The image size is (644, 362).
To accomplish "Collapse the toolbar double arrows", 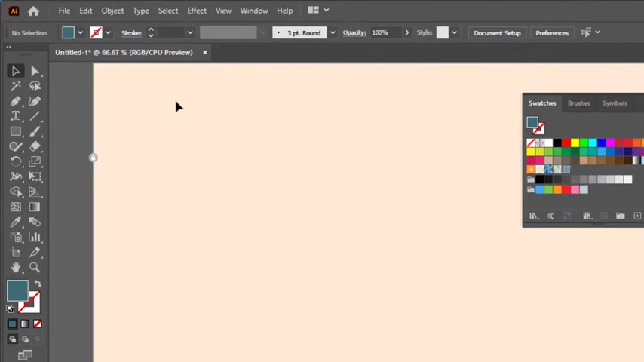I will (8, 48).
